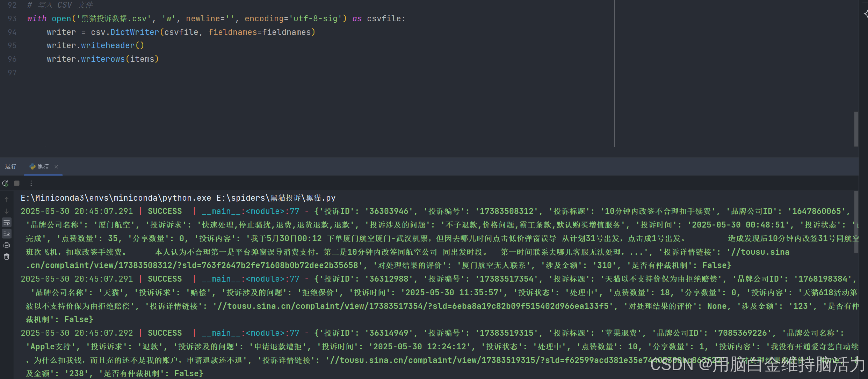Viewport: 868px width, 379px height.
Task: Stop the running process
Action: tap(17, 183)
